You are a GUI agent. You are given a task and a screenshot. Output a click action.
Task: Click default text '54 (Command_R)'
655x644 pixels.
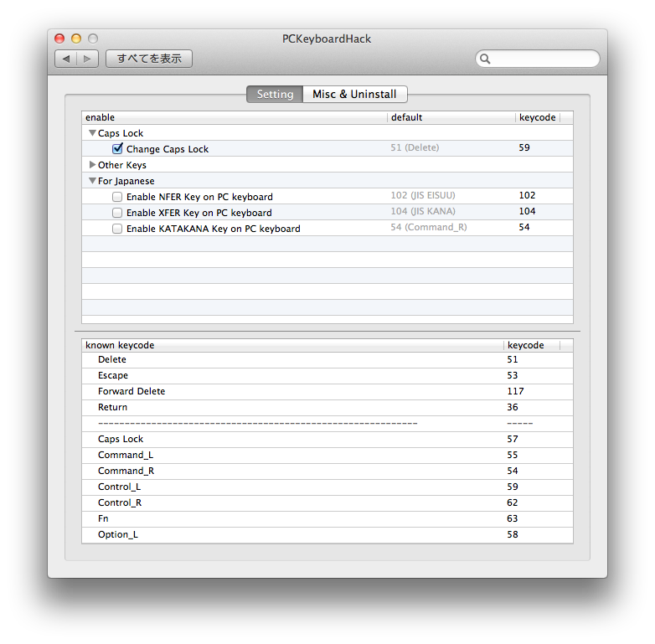[x=429, y=227]
